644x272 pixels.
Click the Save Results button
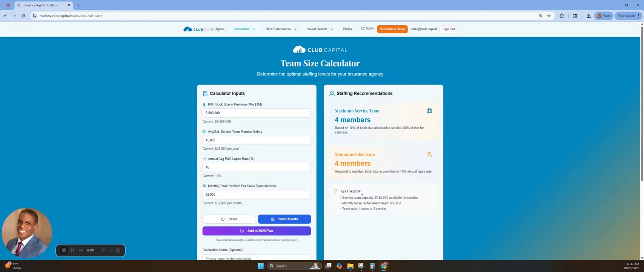tap(284, 219)
